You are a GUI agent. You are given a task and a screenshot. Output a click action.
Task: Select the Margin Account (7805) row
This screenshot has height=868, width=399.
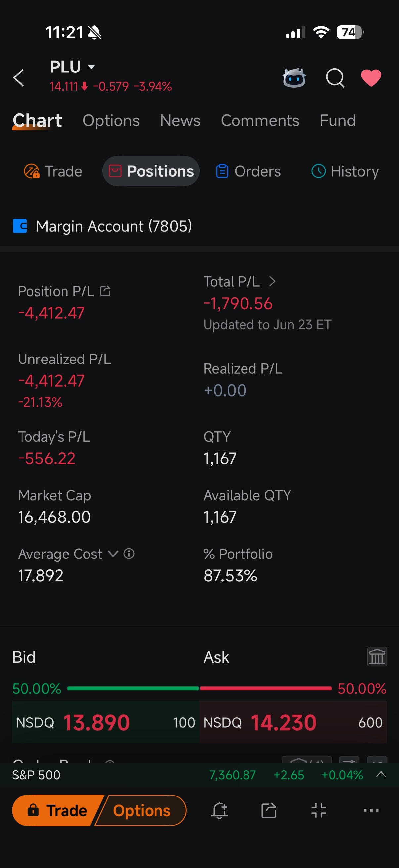pyautogui.click(x=199, y=226)
